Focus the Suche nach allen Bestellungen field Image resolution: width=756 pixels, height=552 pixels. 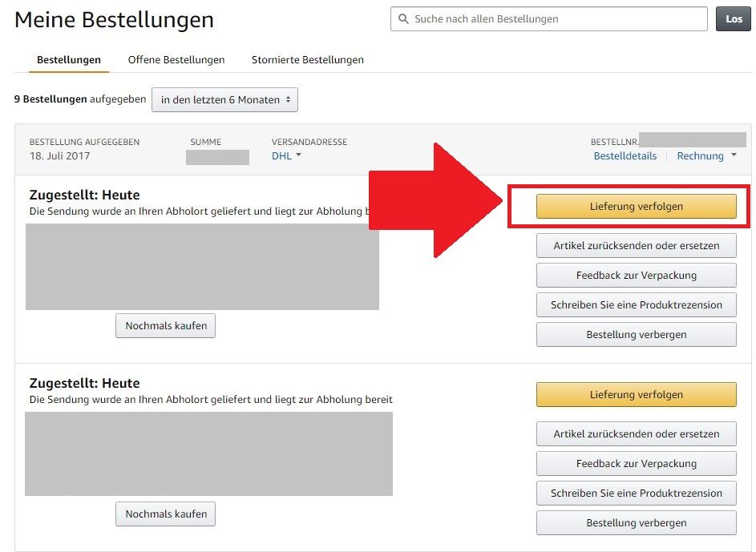pyautogui.click(x=548, y=18)
